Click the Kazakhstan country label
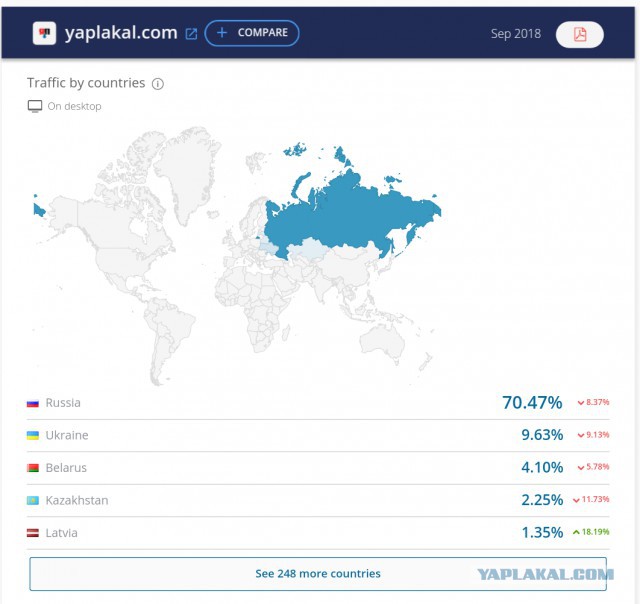640x604 pixels. [x=77, y=500]
